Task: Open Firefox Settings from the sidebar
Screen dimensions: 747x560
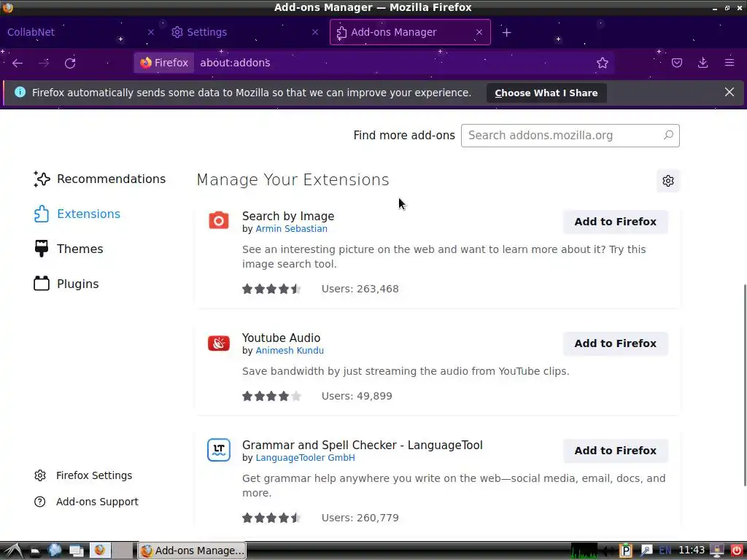Action: [x=83, y=475]
